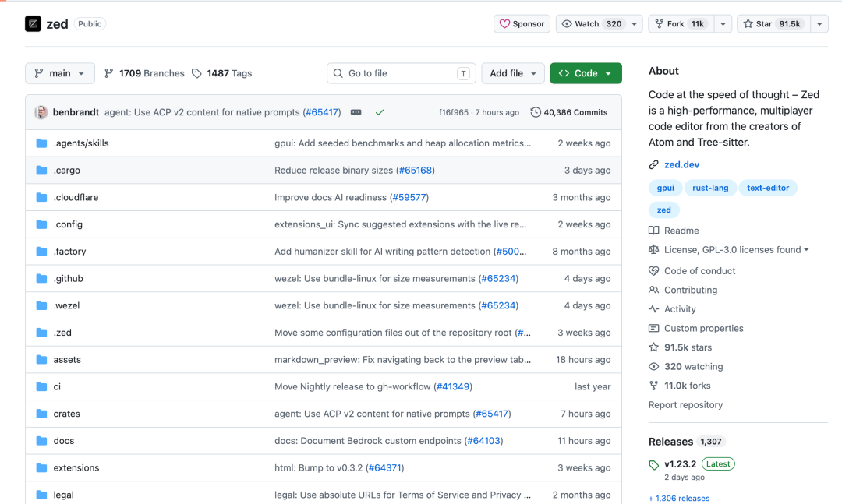Click the .cloudflare folder icon
The height and width of the screenshot is (504, 842).
(x=41, y=198)
